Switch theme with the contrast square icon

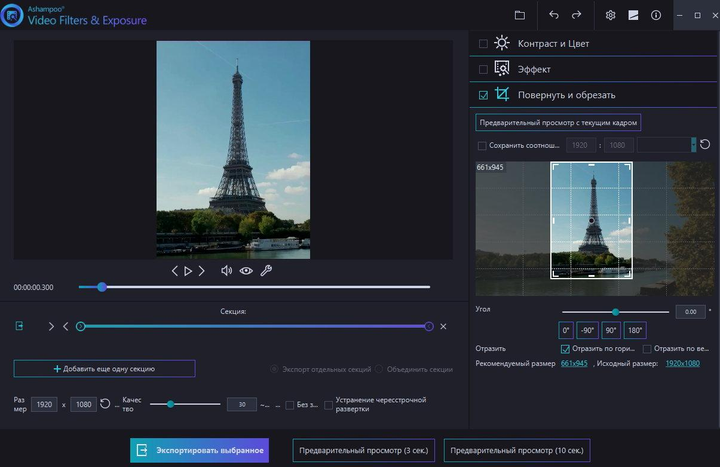click(633, 15)
